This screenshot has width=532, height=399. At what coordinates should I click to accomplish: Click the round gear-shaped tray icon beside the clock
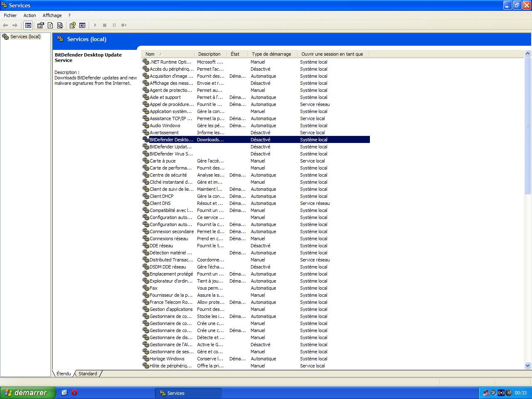[x=509, y=393]
